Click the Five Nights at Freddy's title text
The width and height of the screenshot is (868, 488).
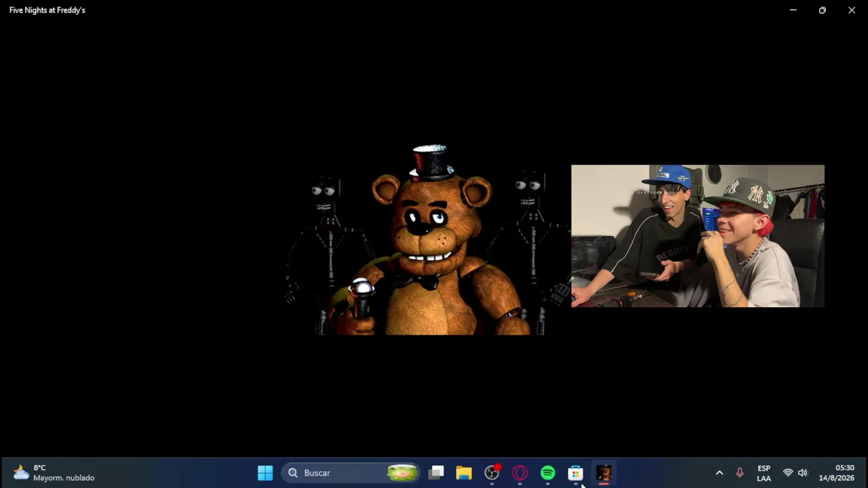tap(47, 10)
